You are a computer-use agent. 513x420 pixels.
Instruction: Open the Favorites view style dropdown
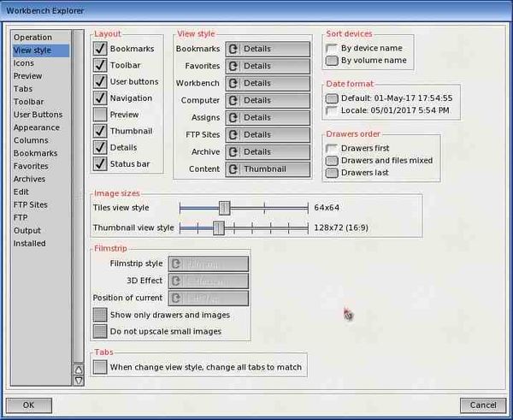pyautogui.click(x=268, y=66)
